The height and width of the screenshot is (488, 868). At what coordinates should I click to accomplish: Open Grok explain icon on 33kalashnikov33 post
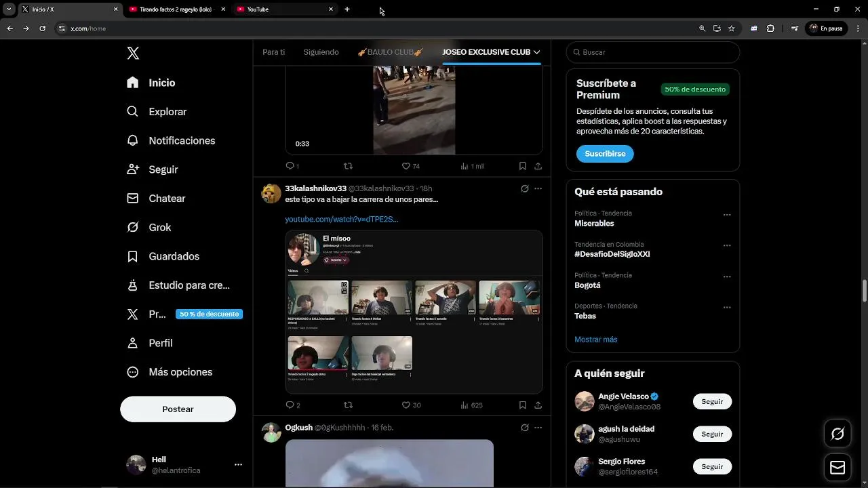524,189
